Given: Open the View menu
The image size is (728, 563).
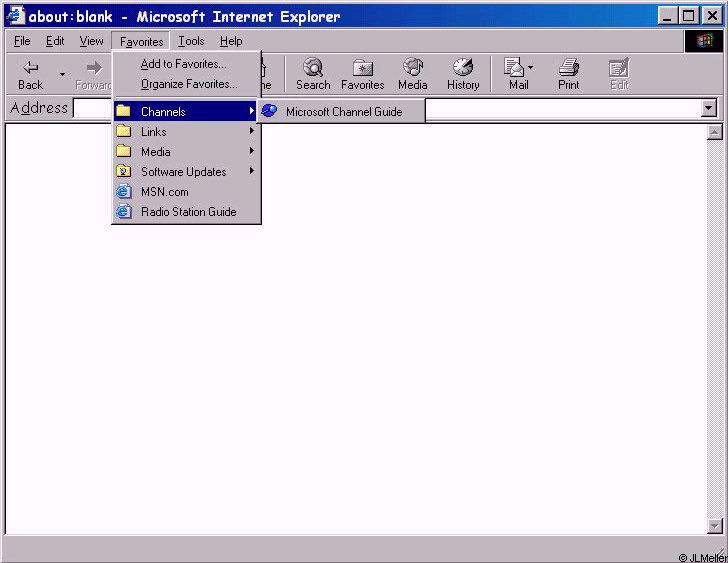Looking at the screenshot, I should click(91, 41).
